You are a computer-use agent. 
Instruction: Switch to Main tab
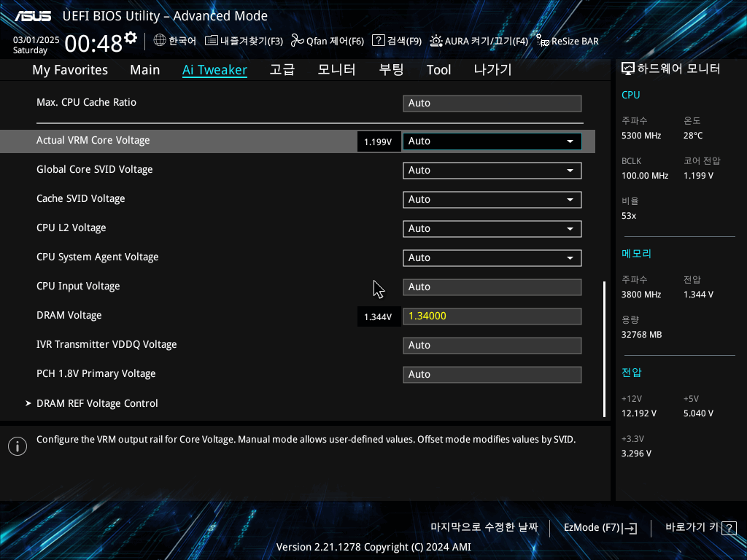(x=145, y=70)
